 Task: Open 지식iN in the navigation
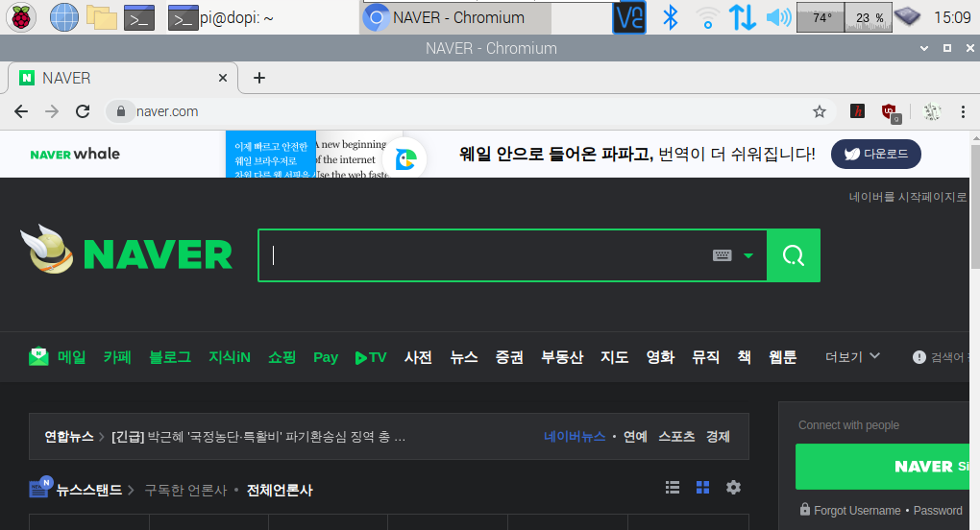point(230,357)
